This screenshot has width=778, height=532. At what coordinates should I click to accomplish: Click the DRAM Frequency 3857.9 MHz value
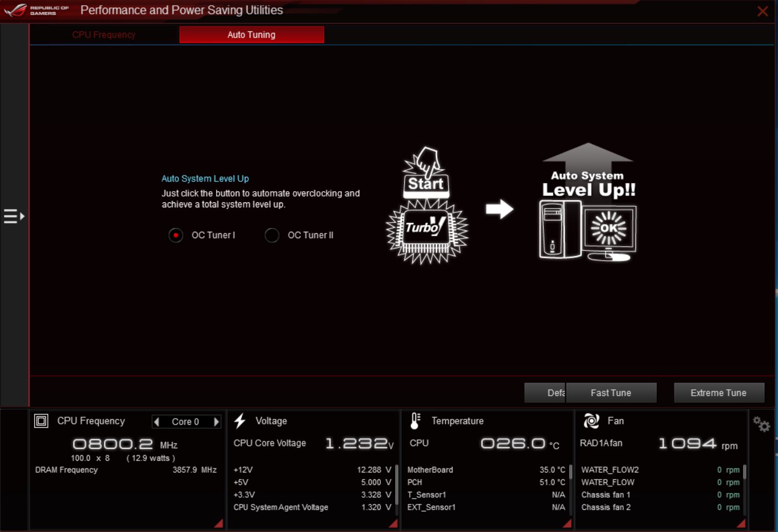coord(194,469)
